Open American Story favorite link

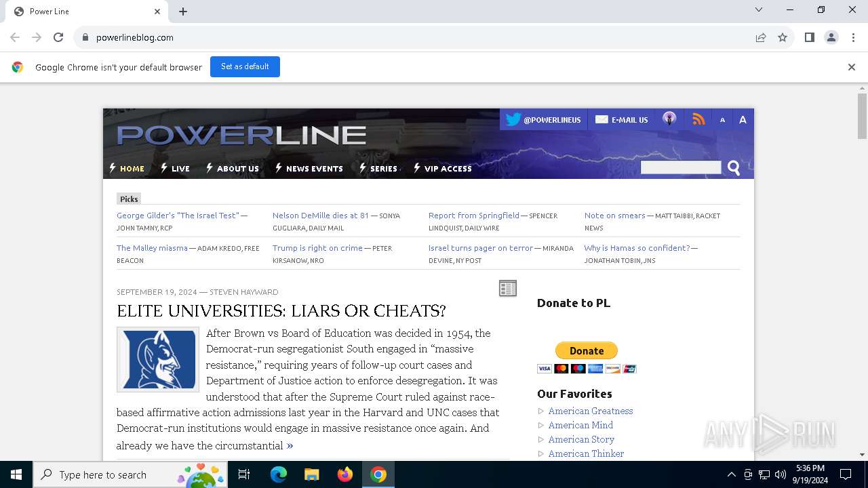(x=581, y=439)
